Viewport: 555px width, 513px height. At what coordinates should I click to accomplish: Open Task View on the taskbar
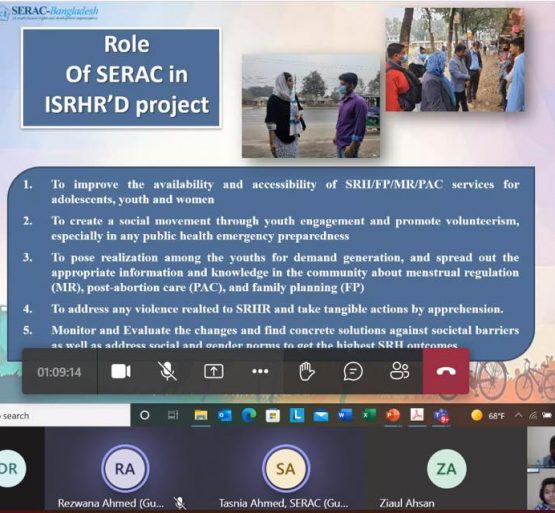[173, 415]
